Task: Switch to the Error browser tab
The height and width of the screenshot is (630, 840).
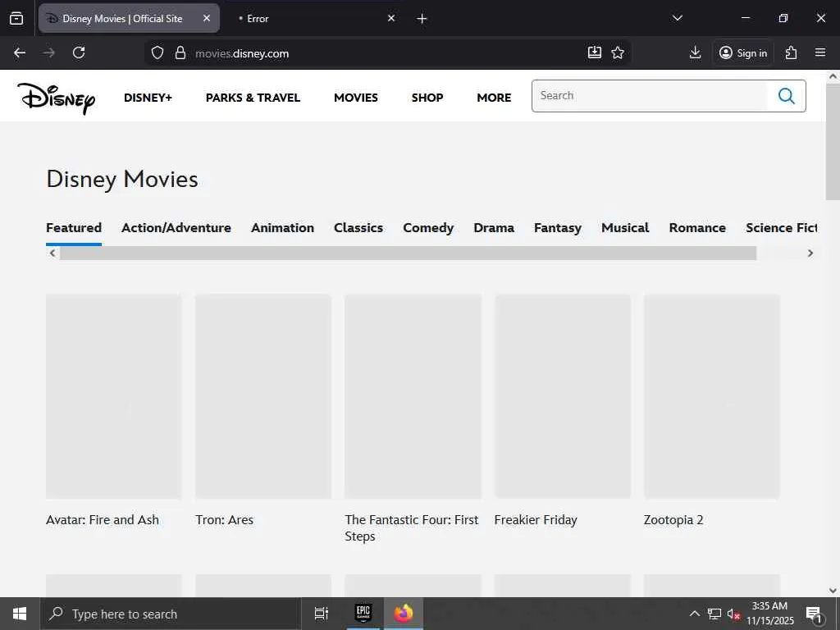Action: (x=316, y=18)
